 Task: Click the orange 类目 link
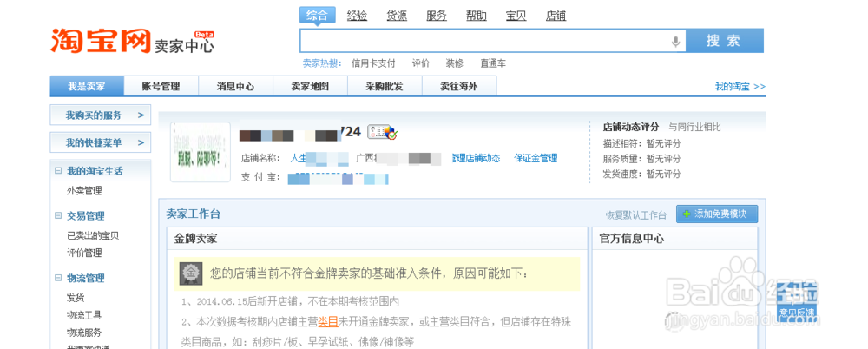click(x=328, y=320)
